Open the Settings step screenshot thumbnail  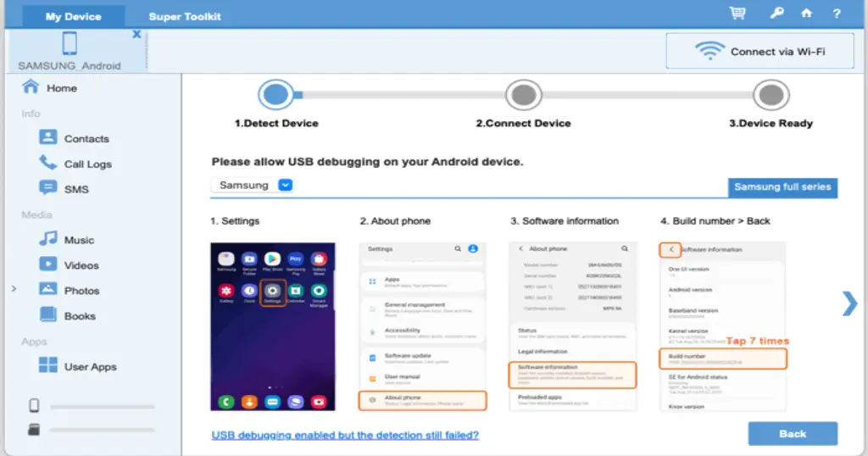pyautogui.click(x=272, y=326)
